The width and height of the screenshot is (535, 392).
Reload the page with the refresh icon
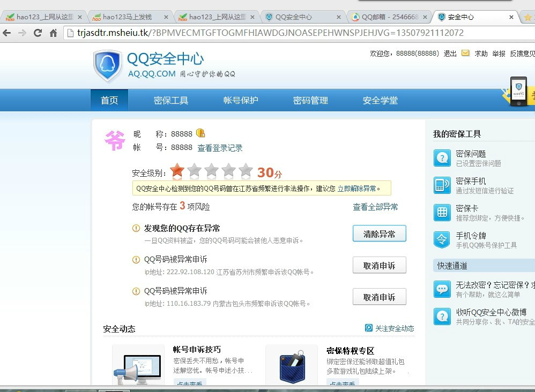click(38, 33)
